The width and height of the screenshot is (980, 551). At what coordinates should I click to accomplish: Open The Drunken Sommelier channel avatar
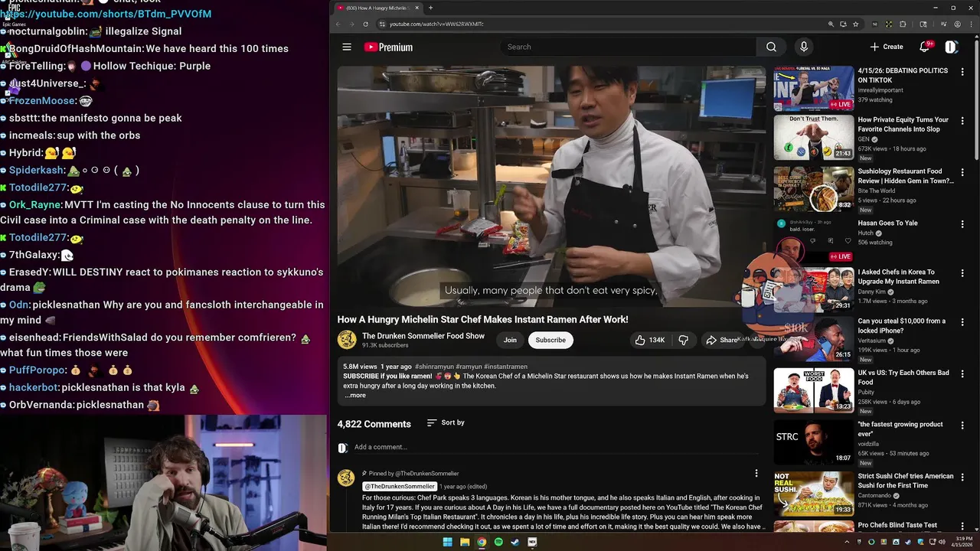coord(347,340)
